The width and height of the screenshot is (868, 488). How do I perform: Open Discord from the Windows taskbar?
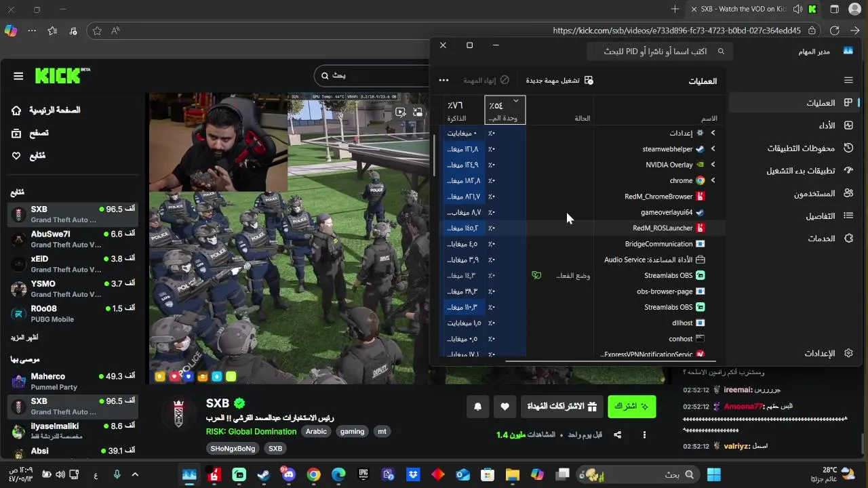pos(288,474)
